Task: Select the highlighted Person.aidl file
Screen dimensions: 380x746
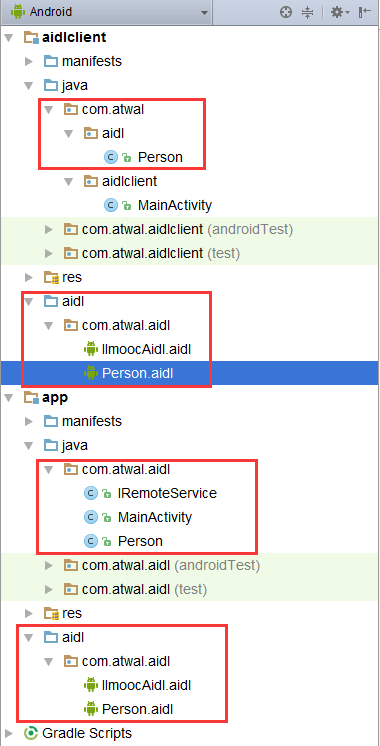Action: (137, 373)
